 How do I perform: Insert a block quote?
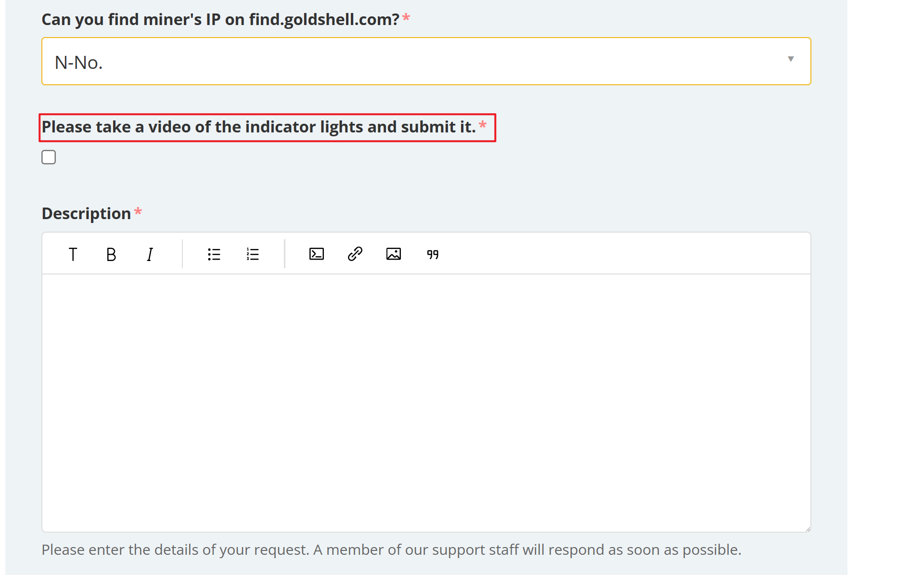[433, 254]
